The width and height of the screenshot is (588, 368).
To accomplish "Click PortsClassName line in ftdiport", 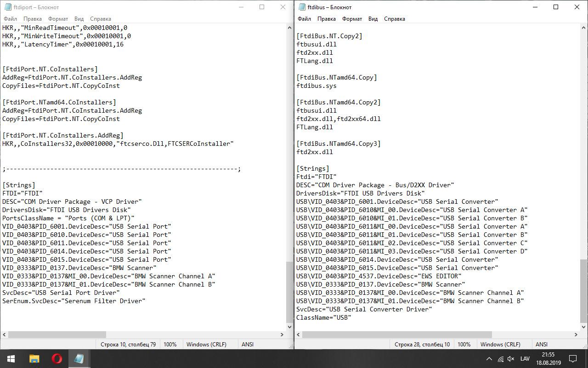I will (68, 218).
